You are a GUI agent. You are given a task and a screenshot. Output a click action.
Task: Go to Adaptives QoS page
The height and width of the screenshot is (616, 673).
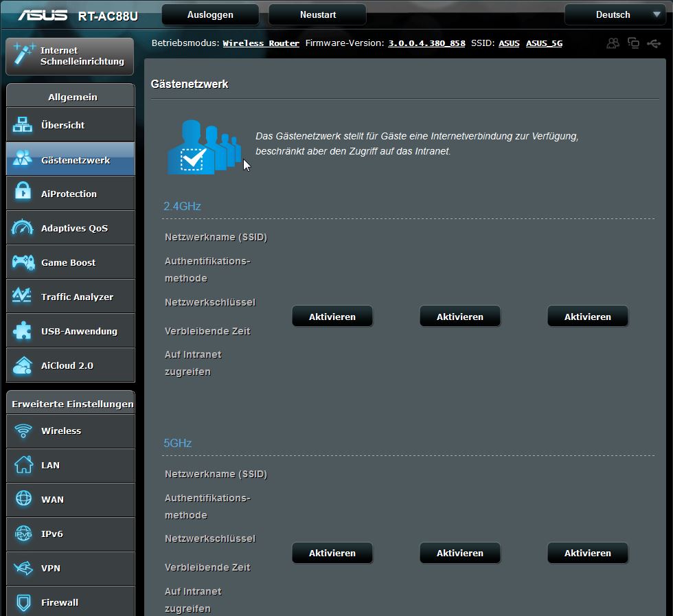(70, 228)
